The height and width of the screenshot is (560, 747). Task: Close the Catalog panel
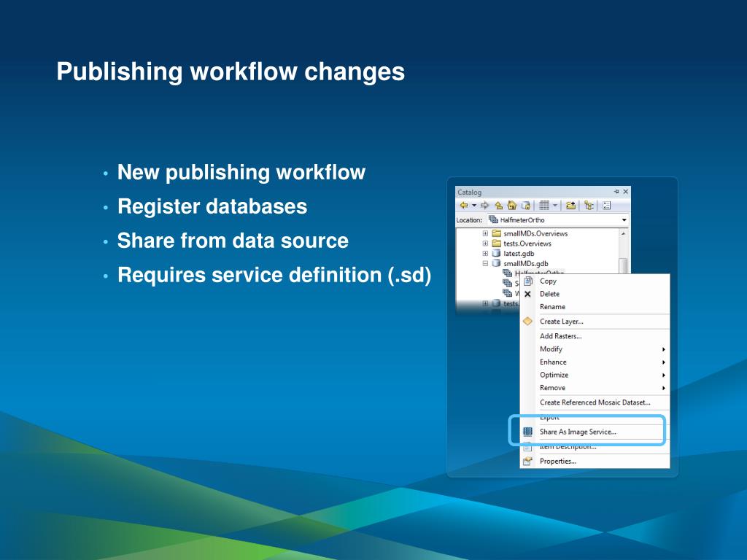pos(625,192)
